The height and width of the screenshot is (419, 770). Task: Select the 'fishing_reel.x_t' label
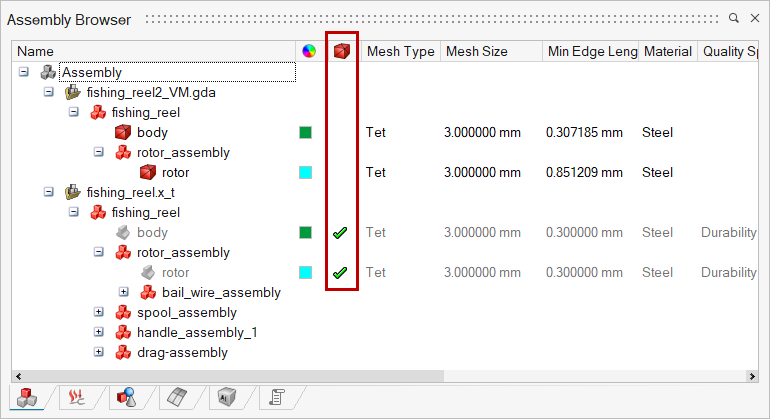coord(131,193)
